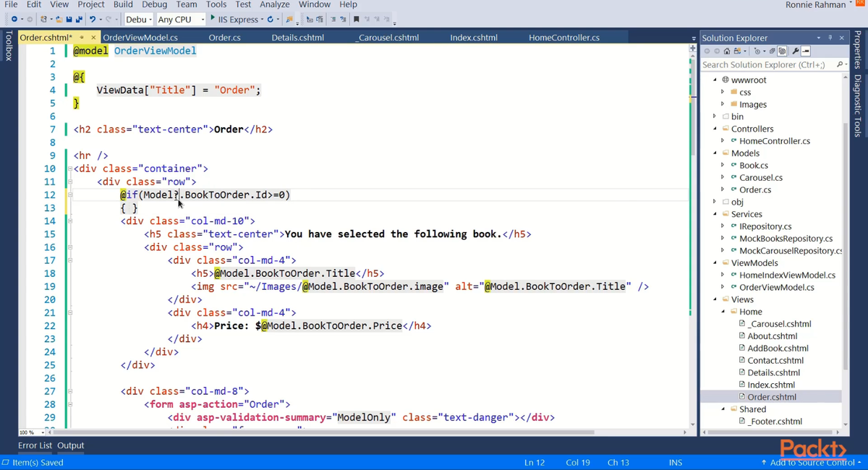868x470 pixels.
Task: Expand the css folder arrow
Action: coord(723,92)
